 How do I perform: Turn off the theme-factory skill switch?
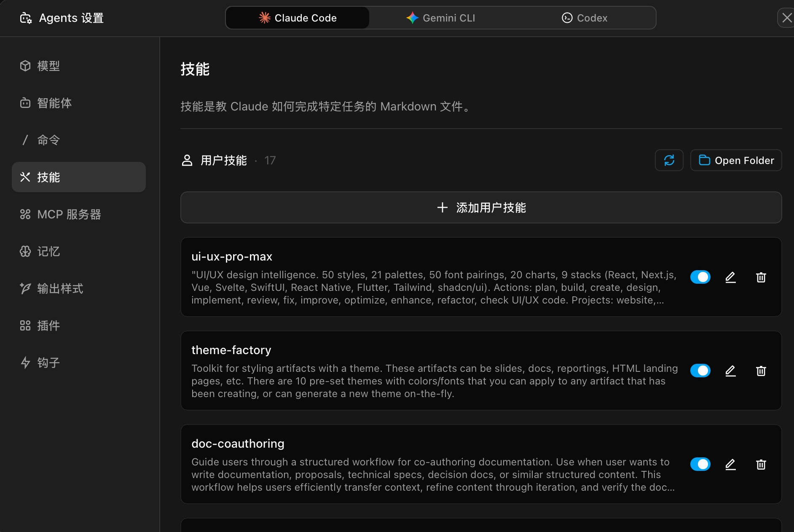pos(700,371)
